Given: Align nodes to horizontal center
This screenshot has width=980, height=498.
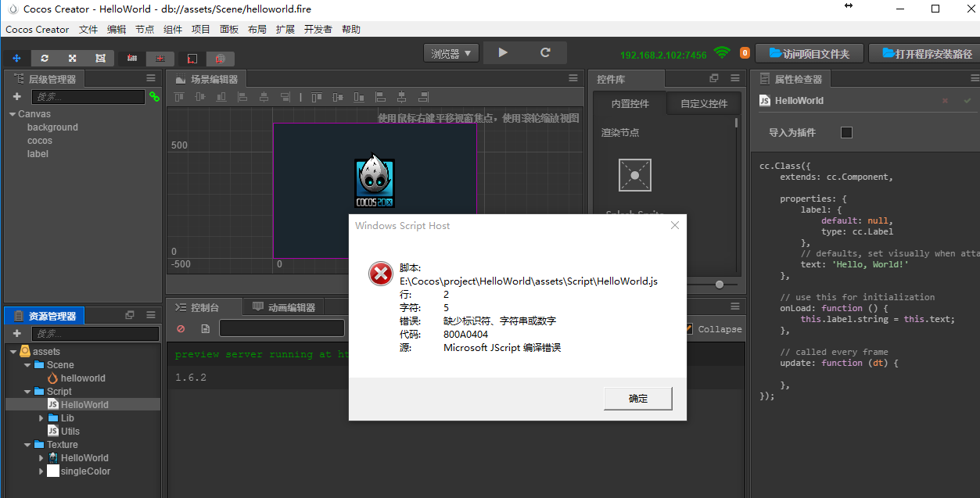Looking at the screenshot, I should pyautogui.click(x=264, y=98).
